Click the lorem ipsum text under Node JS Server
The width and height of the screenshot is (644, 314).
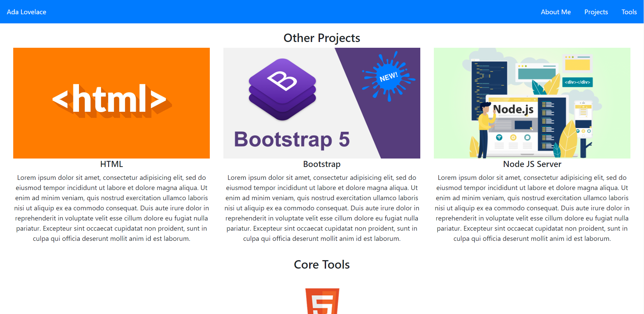click(532, 208)
